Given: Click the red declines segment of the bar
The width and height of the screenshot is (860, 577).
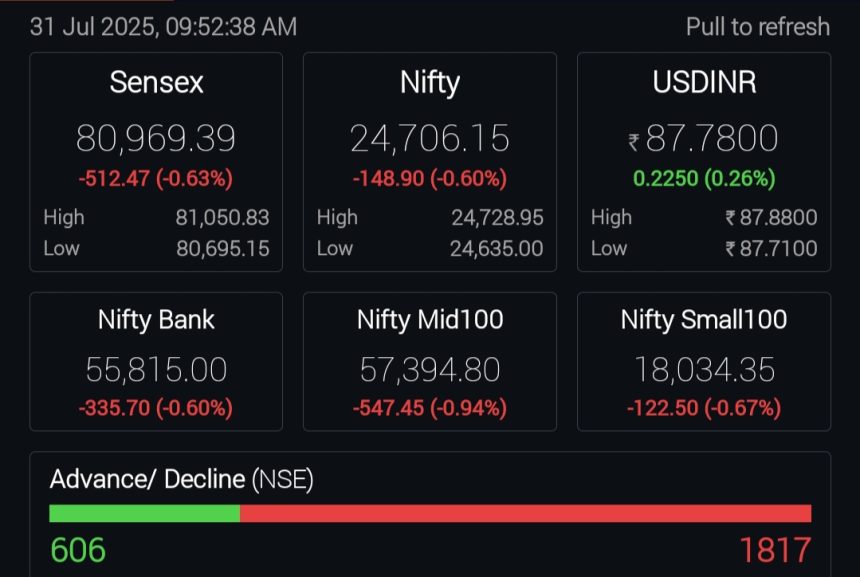Looking at the screenshot, I should pyautogui.click(x=525, y=513).
